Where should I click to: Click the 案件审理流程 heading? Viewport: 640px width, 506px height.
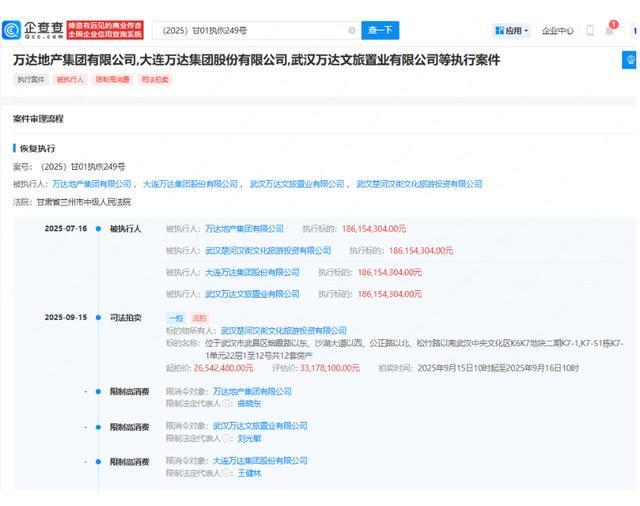coord(38,119)
